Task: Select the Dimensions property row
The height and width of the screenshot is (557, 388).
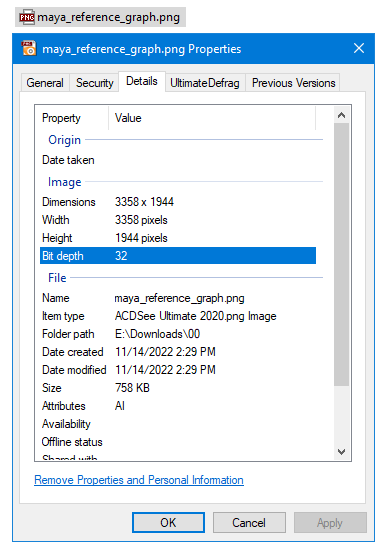Action: point(178,202)
